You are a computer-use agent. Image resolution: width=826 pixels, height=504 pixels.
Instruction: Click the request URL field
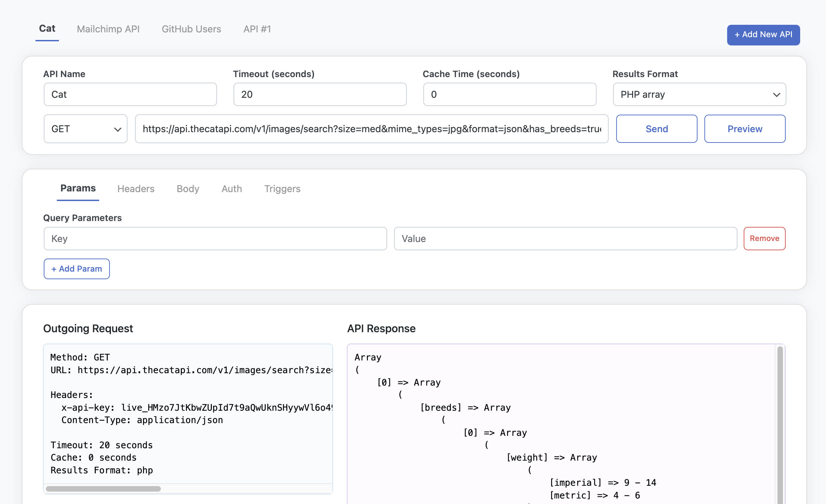371,129
